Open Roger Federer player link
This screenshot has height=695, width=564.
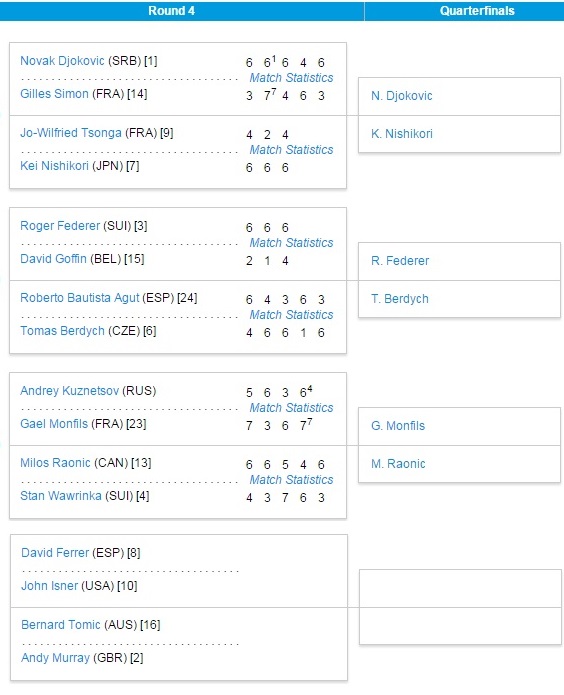[x=60, y=226]
